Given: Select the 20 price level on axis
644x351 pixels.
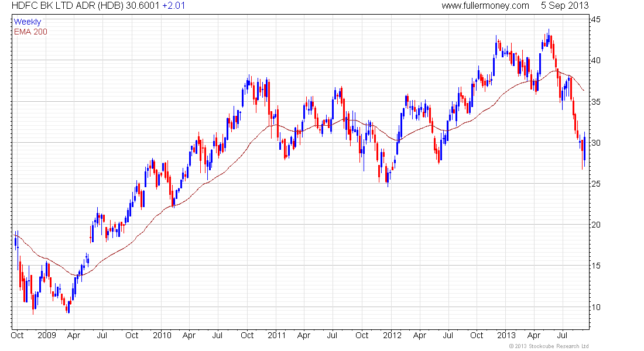Looking at the screenshot, I should coord(595,225).
